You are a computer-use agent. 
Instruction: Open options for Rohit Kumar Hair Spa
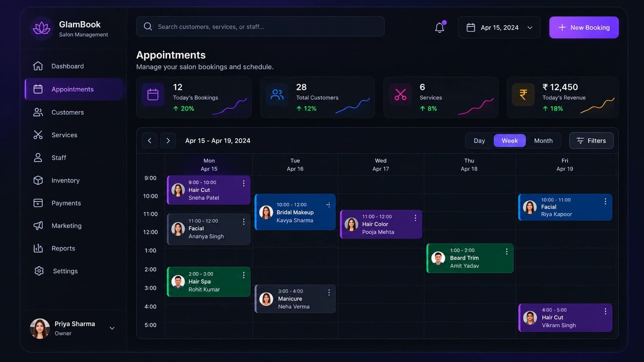[244, 275]
